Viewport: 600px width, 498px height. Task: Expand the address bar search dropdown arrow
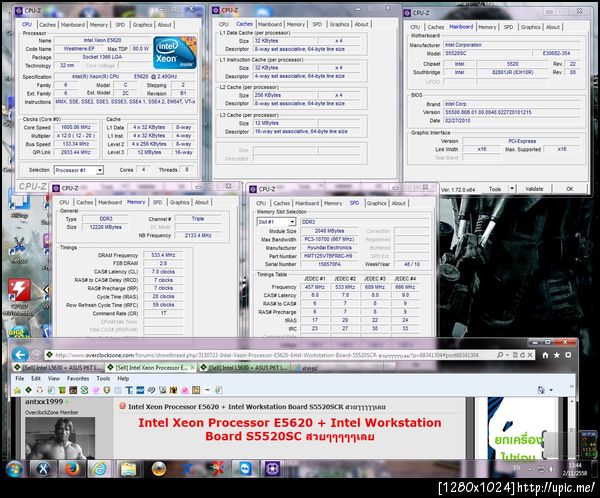pyautogui.click(x=508, y=355)
